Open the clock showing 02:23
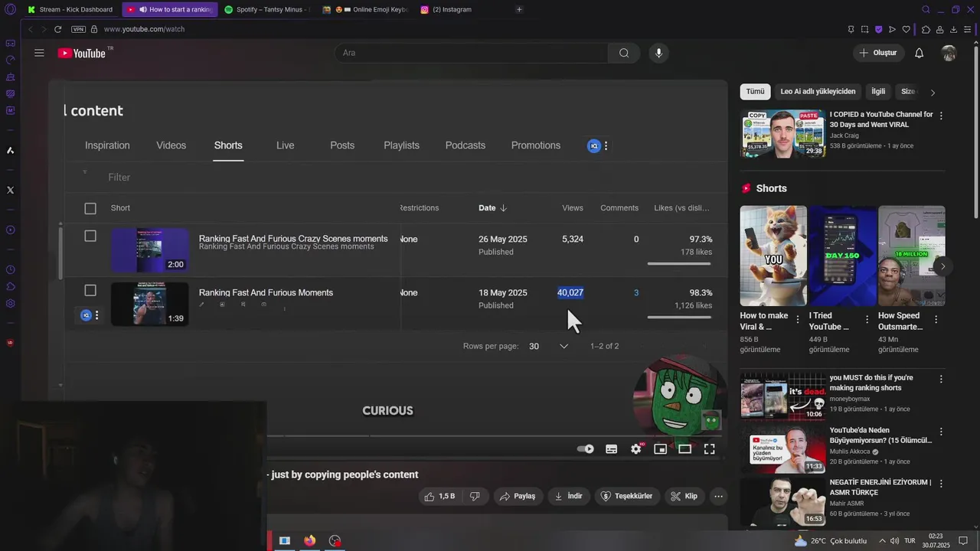This screenshot has height=551, width=980. pyautogui.click(x=936, y=540)
